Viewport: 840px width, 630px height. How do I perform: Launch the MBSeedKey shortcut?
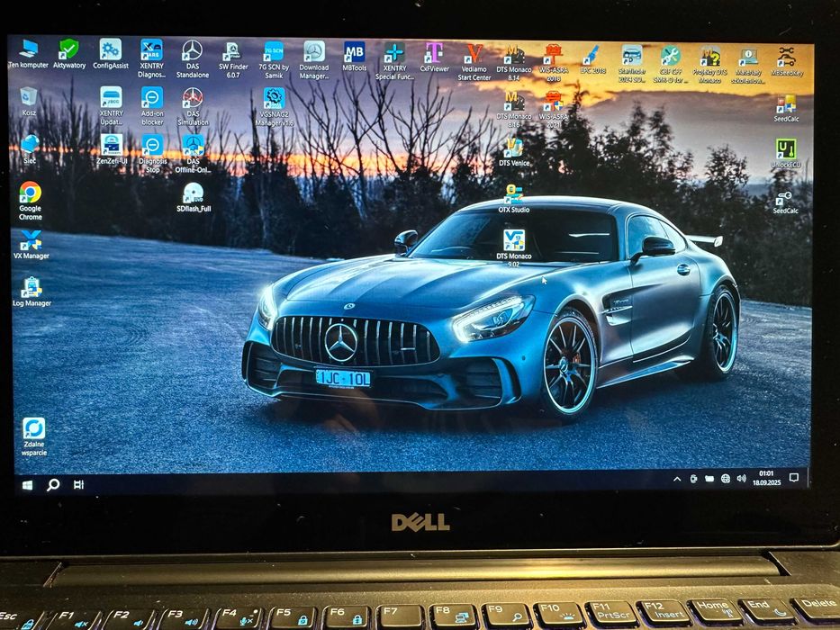[786, 61]
